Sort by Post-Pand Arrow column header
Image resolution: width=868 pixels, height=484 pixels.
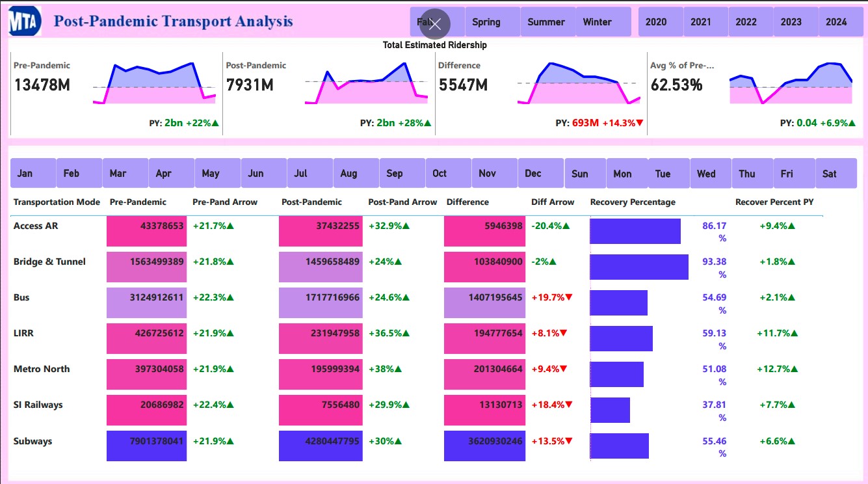(x=402, y=202)
